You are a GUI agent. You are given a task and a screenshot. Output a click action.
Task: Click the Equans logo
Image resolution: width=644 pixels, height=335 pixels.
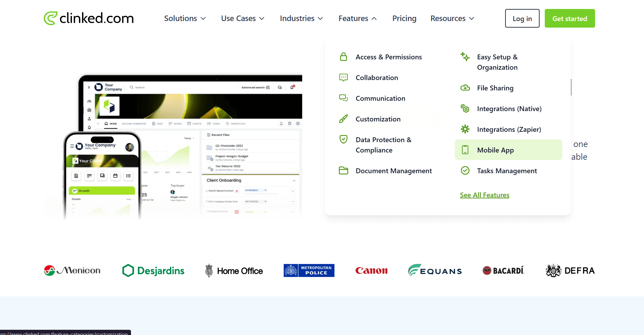click(435, 270)
